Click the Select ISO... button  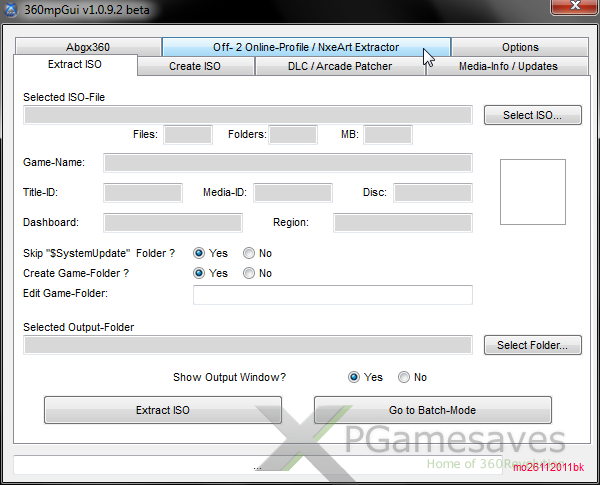pos(533,115)
